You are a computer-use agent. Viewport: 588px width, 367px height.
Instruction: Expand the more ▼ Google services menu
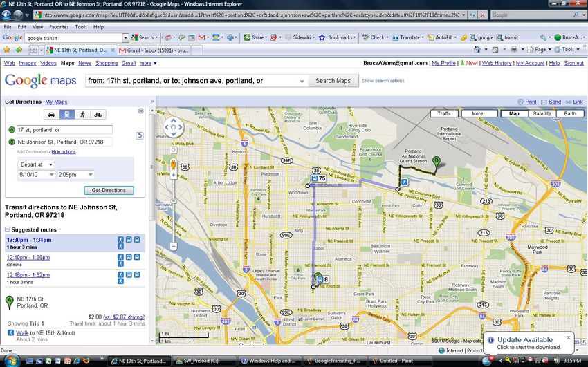[148, 63]
